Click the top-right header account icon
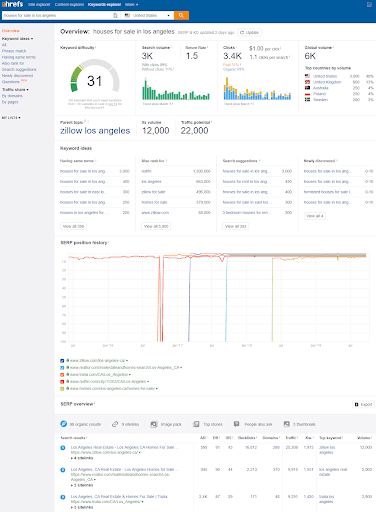This screenshot has width=376, height=512. click(x=369, y=4)
